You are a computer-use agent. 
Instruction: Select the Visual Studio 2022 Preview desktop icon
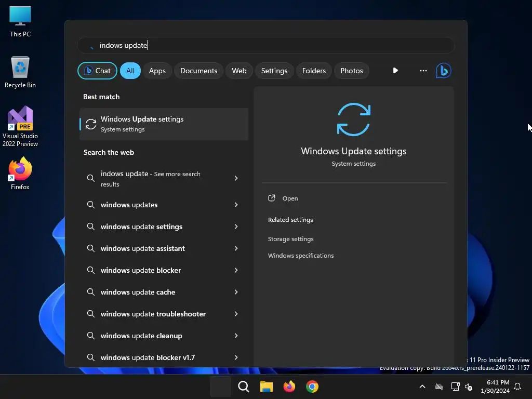(x=20, y=126)
